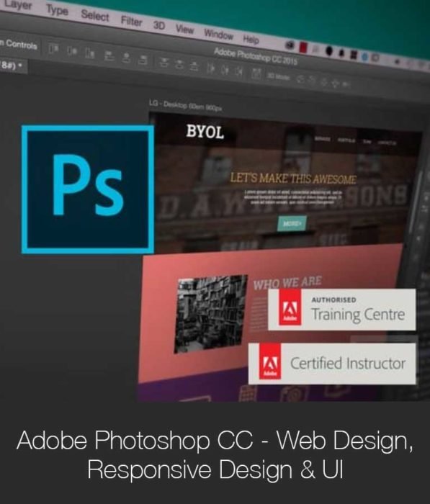The image size is (430, 504).
Task: Click the align horizontal centers icon
Action: [126, 57]
